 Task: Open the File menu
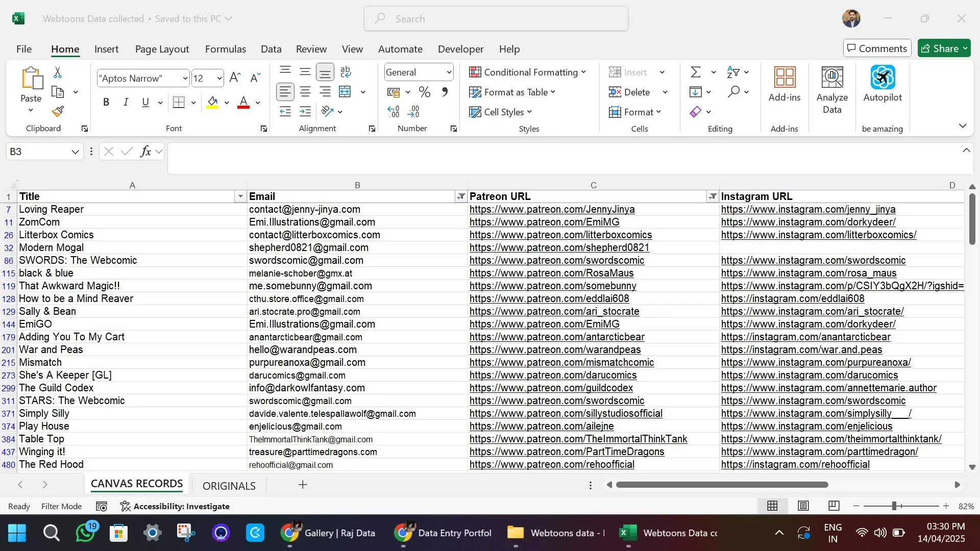(x=24, y=49)
